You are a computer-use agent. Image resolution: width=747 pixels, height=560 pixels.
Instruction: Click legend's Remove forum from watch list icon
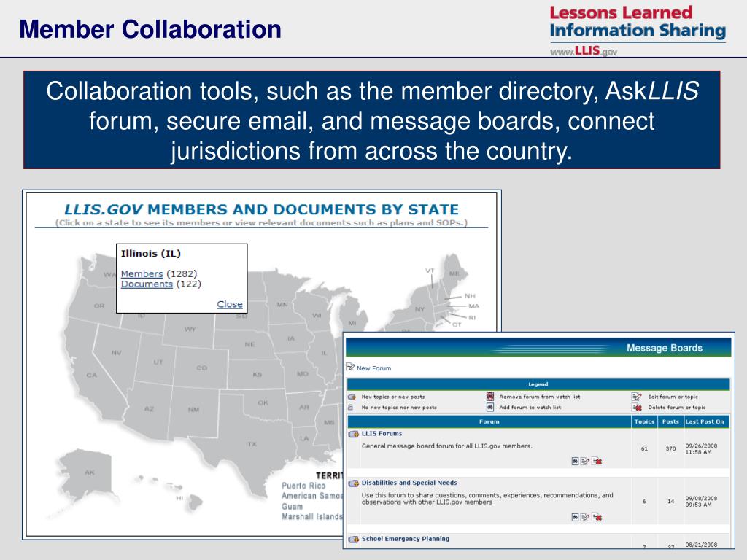tap(490, 396)
